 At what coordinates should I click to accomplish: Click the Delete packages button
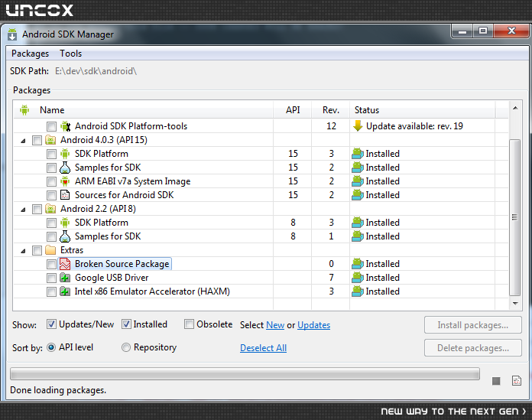point(472,347)
